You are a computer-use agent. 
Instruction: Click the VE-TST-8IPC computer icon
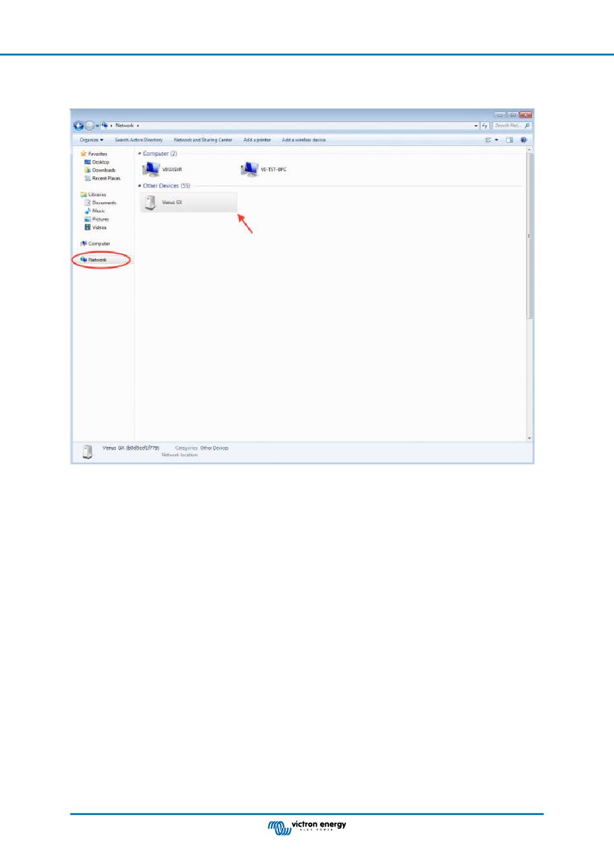point(249,170)
